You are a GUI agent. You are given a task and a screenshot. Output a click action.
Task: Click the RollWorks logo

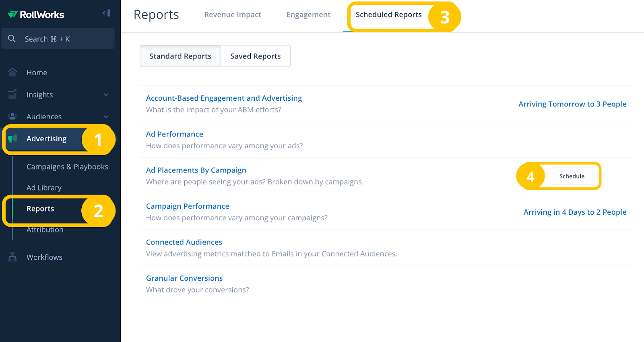(x=36, y=15)
